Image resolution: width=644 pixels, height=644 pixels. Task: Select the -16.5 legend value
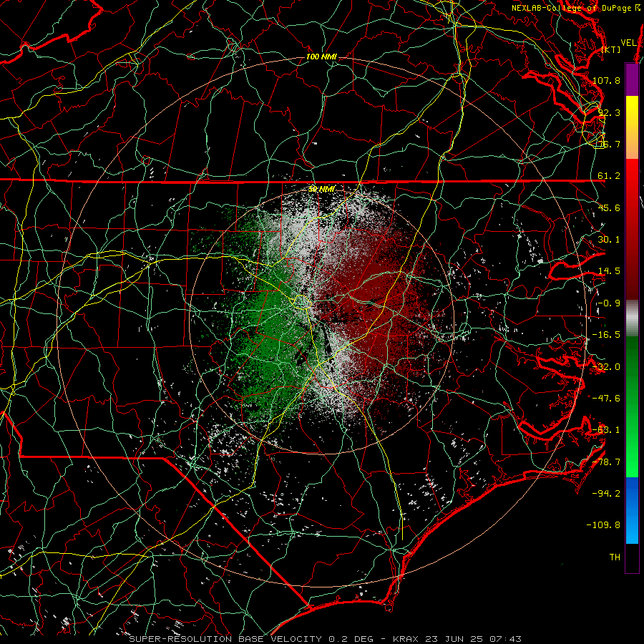[606, 335]
